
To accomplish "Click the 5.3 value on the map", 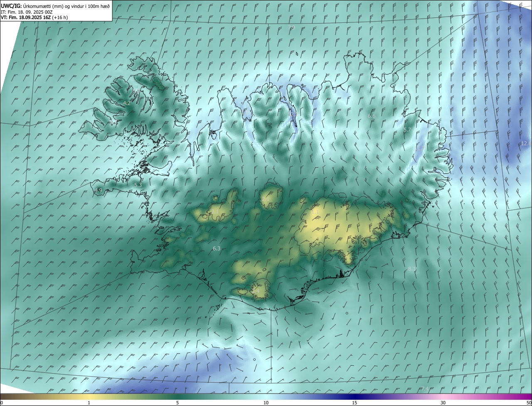I will (x=138, y=185).
